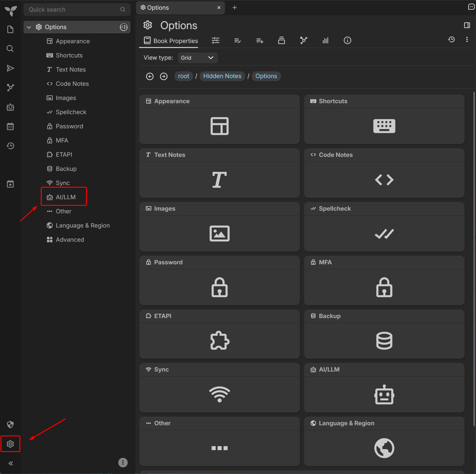
Task: Navigate to Hidden Notes breadcrumb link
Action: click(x=222, y=76)
